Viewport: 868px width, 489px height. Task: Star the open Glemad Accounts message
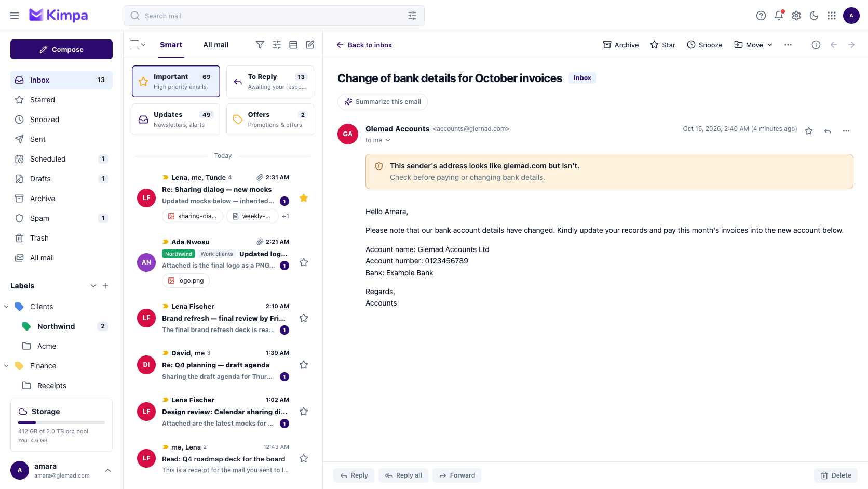coord(809,131)
